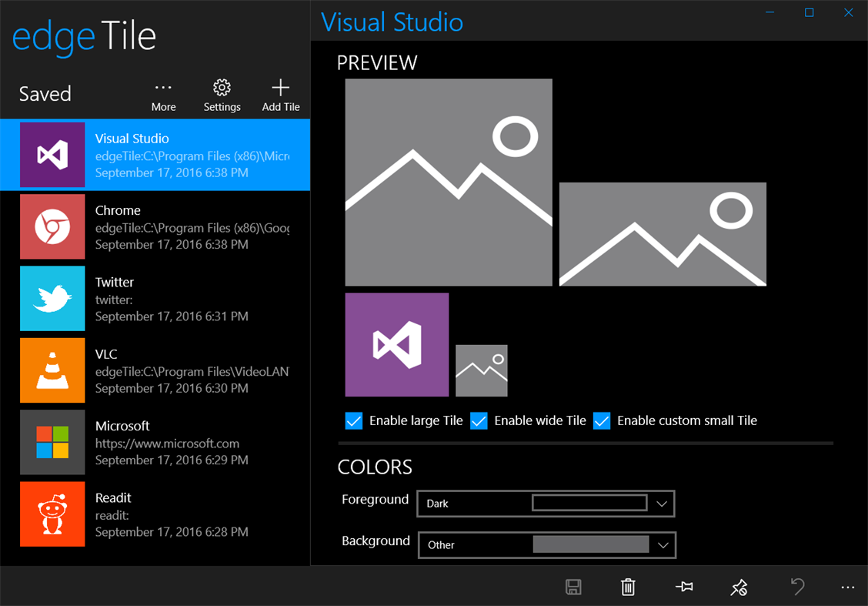Undo recent changes with the undo arrow
Viewport: 868px width, 606px height.
click(x=797, y=587)
